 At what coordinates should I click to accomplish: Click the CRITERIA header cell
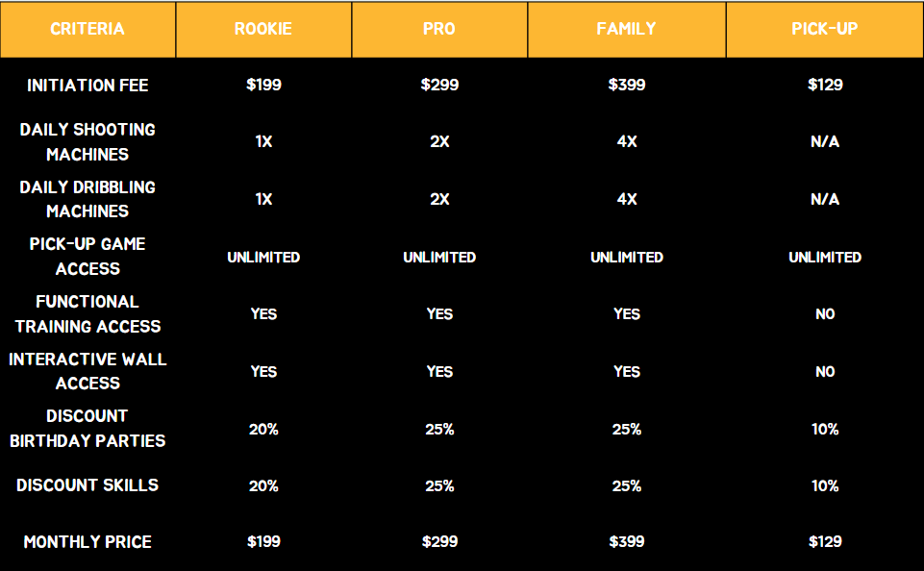(87, 30)
